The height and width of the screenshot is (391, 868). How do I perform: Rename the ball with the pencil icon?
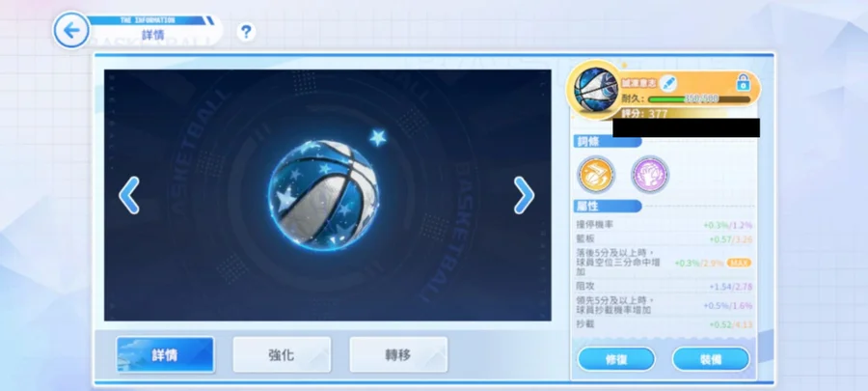[x=668, y=84]
